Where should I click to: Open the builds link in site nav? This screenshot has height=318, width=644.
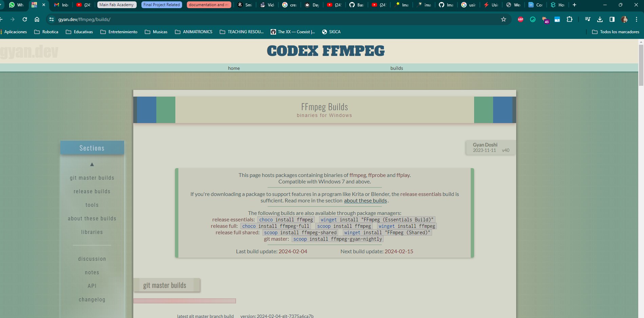click(x=397, y=68)
